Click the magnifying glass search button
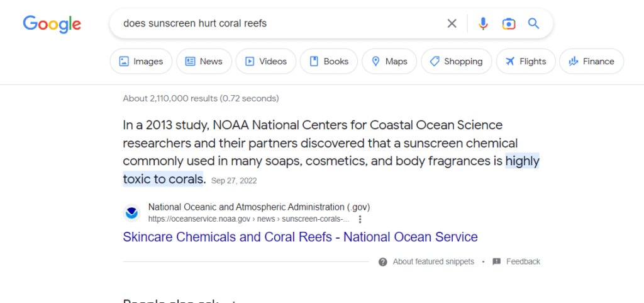Viewport: 644px width, 303px height. click(x=533, y=23)
